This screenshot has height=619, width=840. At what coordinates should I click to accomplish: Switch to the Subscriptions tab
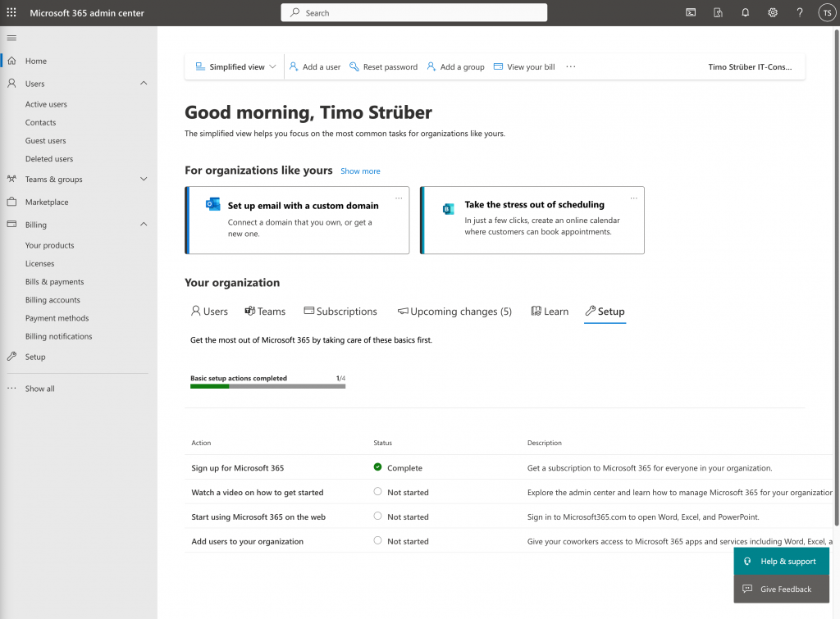click(340, 312)
